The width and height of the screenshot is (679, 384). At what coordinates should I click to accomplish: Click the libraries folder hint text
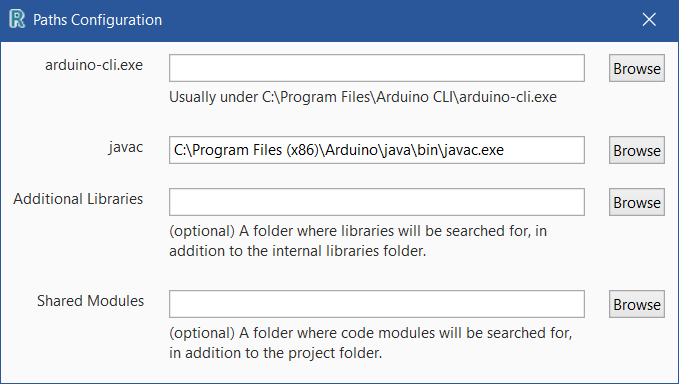pos(358,241)
